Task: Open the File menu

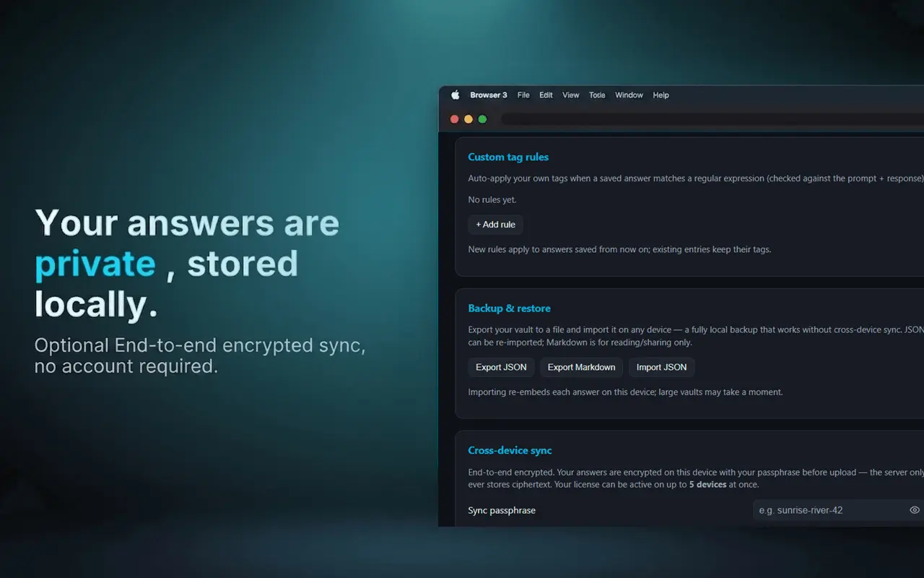Action: tap(523, 95)
